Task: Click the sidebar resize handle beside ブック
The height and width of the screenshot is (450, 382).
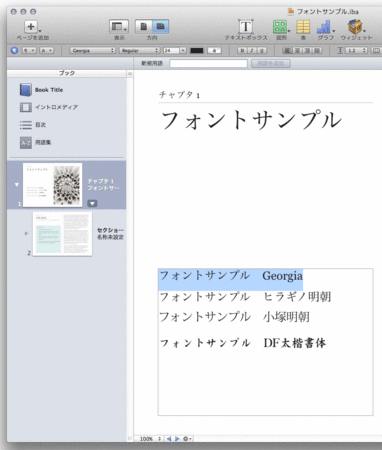Action: pyautogui.click(x=130, y=73)
